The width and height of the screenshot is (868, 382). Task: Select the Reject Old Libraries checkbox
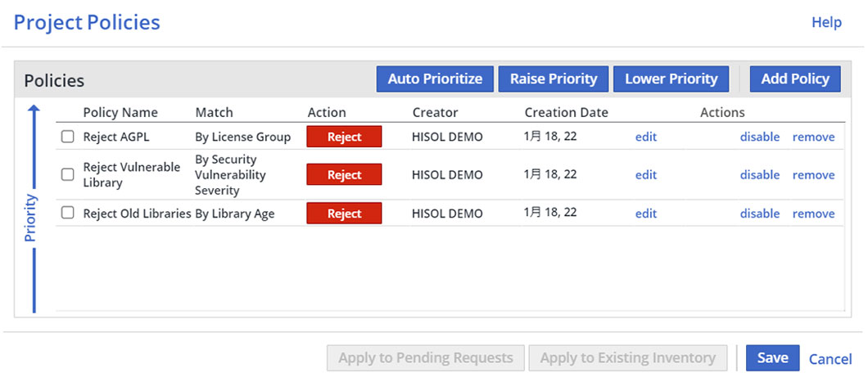pyautogui.click(x=68, y=213)
